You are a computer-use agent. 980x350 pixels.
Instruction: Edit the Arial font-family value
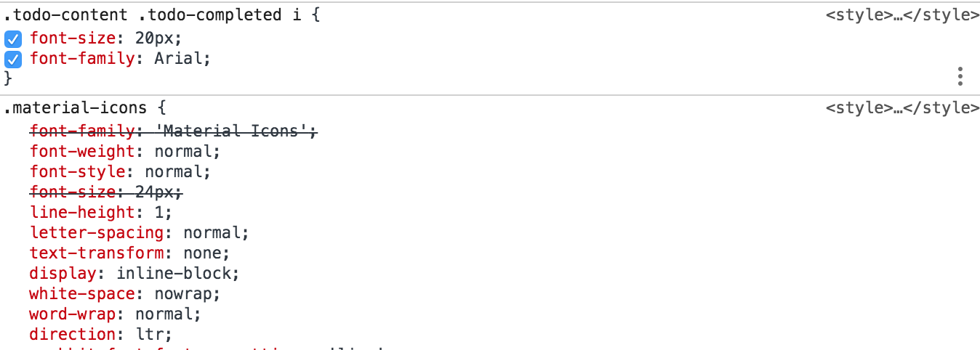click(179, 58)
